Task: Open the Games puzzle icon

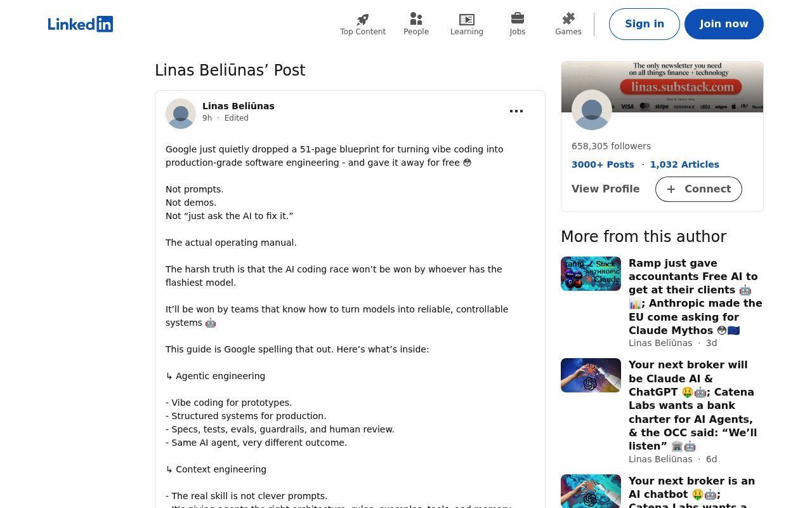Action: pyautogui.click(x=568, y=18)
